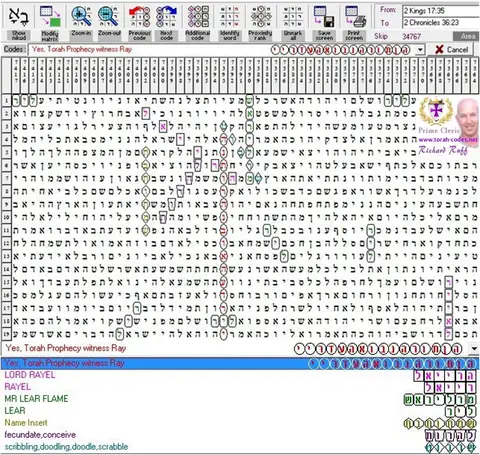Click the Print screen printer icon

pos(355,17)
